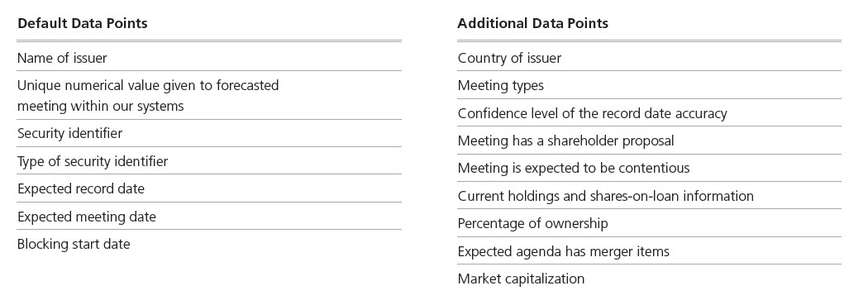Click the text 'meeting within our systems'
The image size is (868, 305).
(100, 106)
